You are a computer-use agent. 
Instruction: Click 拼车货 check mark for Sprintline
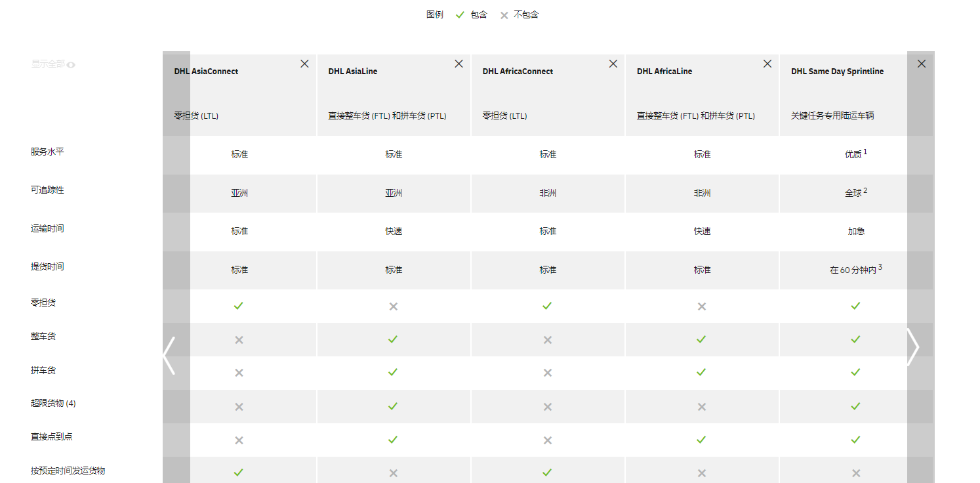tap(855, 372)
